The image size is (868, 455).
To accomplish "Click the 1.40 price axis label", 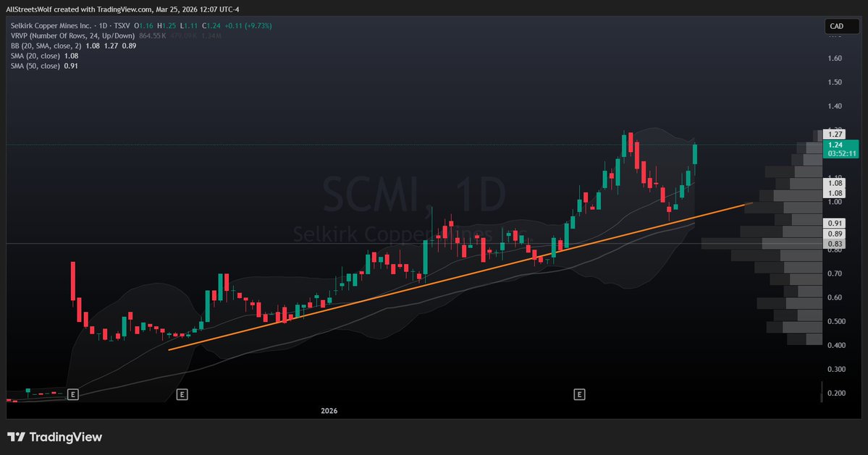I will 835,106.
